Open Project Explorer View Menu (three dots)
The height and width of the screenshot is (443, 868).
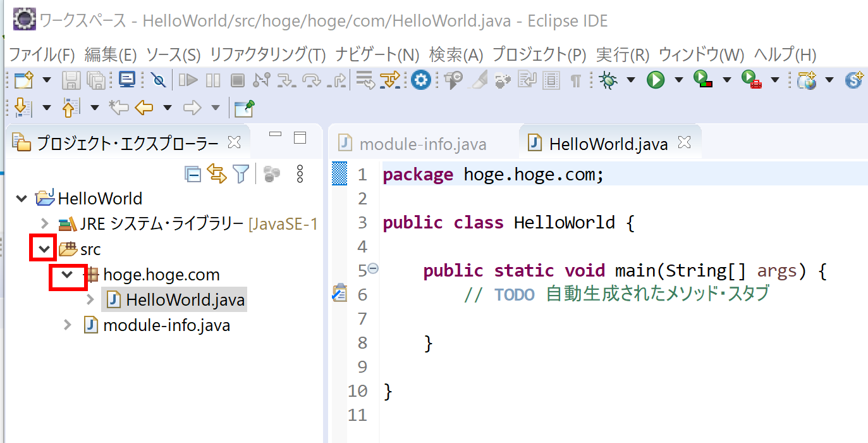[300, 174]
